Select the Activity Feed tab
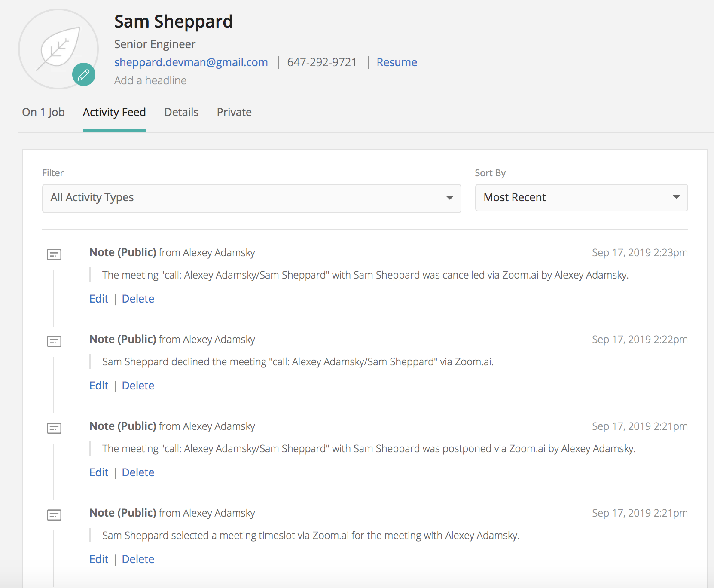Screen dimensions: 714x588 pyautogui.click(x=114, y=112)
